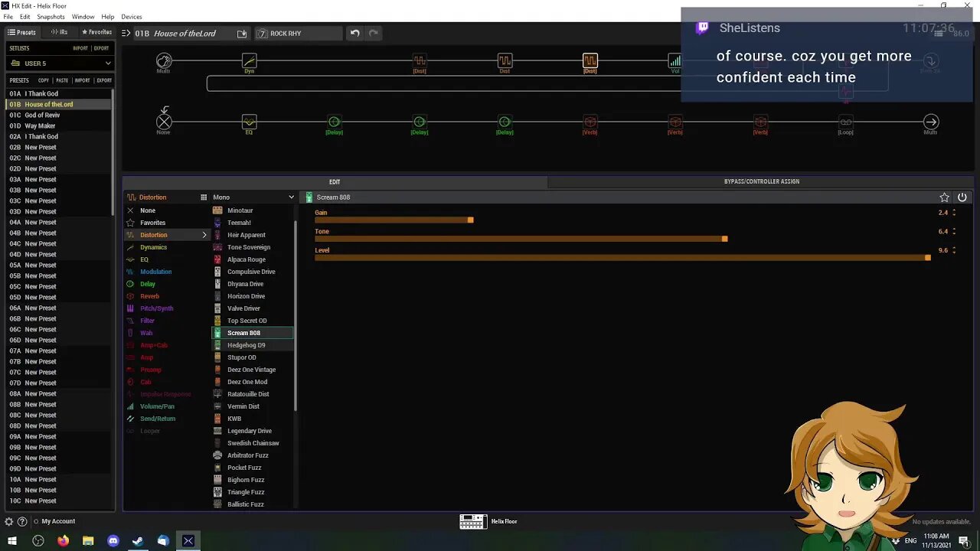Image resolution: width=980 pixels, height=551 pixels.
Task: Click the Multi output block on path 2
Action: pos(930,122)
